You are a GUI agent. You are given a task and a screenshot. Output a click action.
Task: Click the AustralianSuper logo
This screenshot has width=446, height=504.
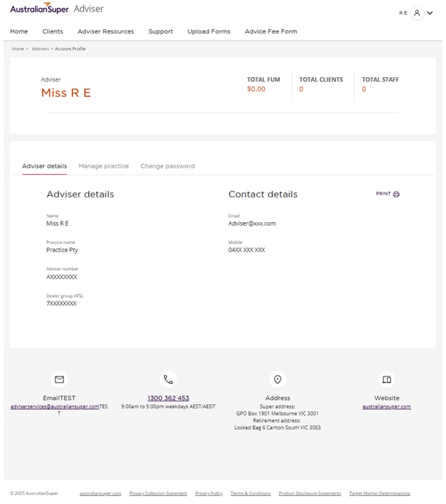(39, 9)
